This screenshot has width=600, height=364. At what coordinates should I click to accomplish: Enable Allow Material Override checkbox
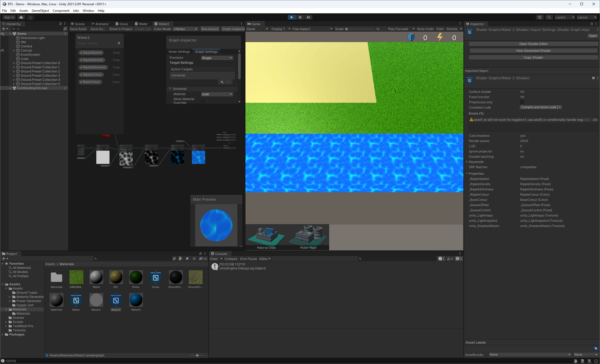pos(203,101)
